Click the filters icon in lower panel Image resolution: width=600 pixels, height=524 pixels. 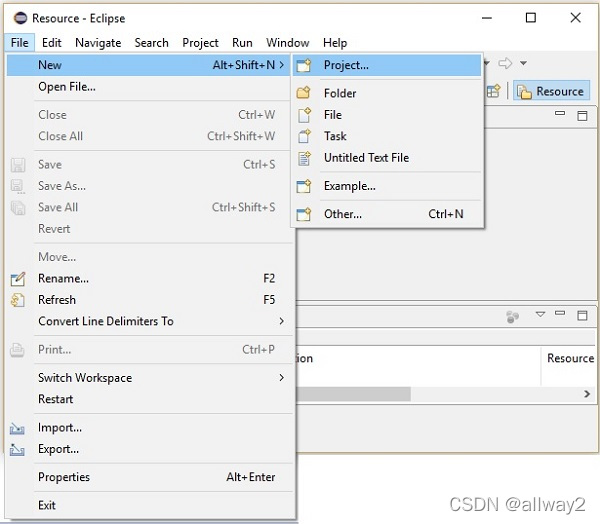pos(512,317)
